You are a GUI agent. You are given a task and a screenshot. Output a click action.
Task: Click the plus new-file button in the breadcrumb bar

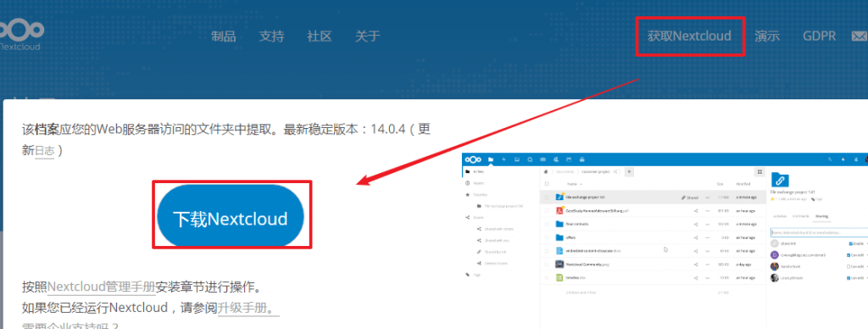pyautogui.click(x=630, y=171)
